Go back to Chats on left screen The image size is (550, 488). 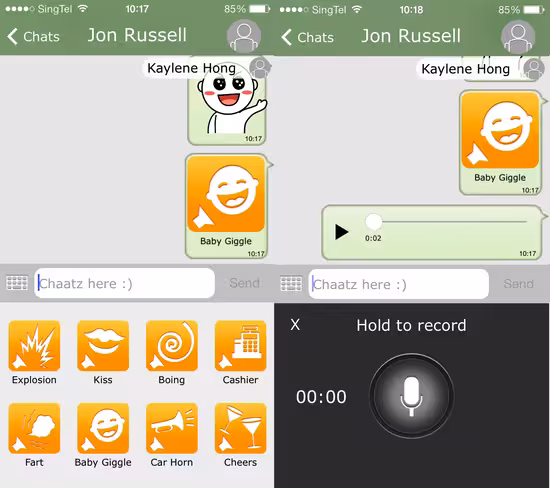(x=33, y=36)
